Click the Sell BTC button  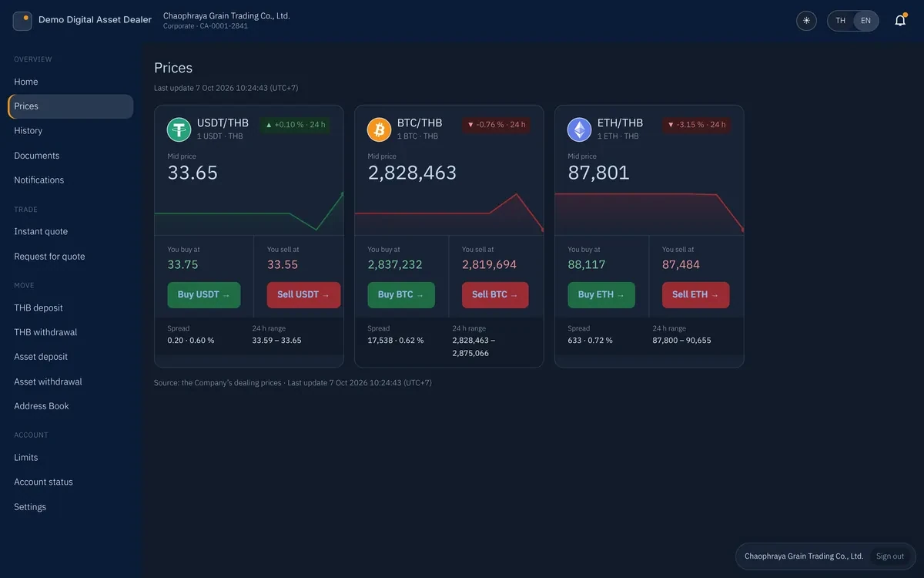495,295
